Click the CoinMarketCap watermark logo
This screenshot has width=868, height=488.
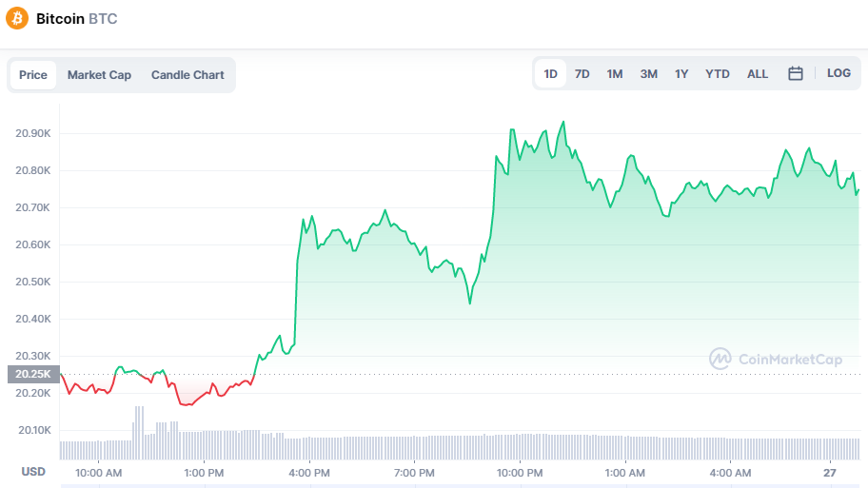775,359
